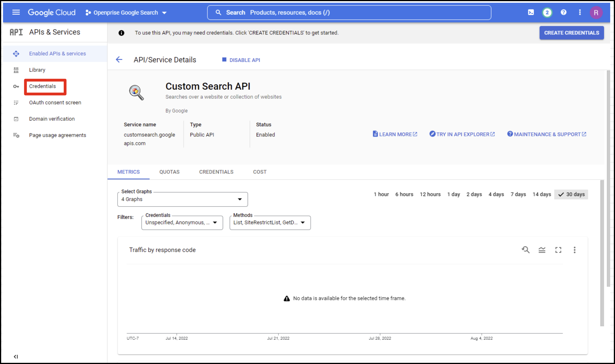Click the Enabled APIs & services icon
Viewport: 615px width, 364px height.
pos(16,54)
